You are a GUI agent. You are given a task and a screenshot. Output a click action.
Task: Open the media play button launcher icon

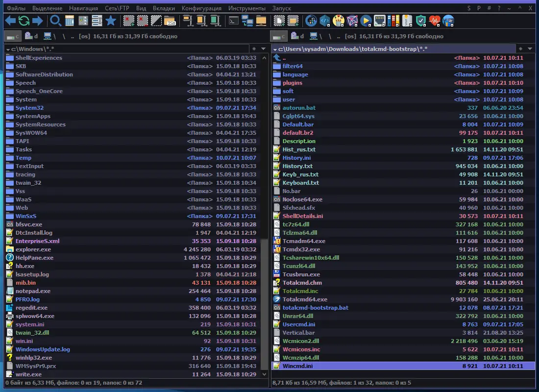(366, 21)
